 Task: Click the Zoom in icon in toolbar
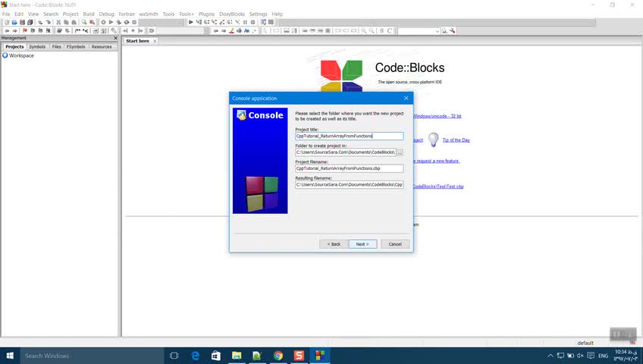coord(364,31)
